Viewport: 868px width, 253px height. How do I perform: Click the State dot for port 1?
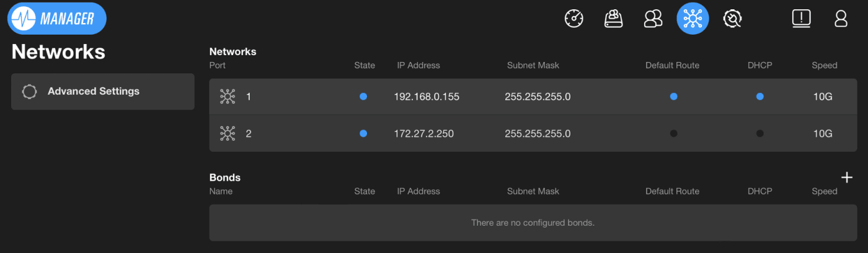coord(363,97)
